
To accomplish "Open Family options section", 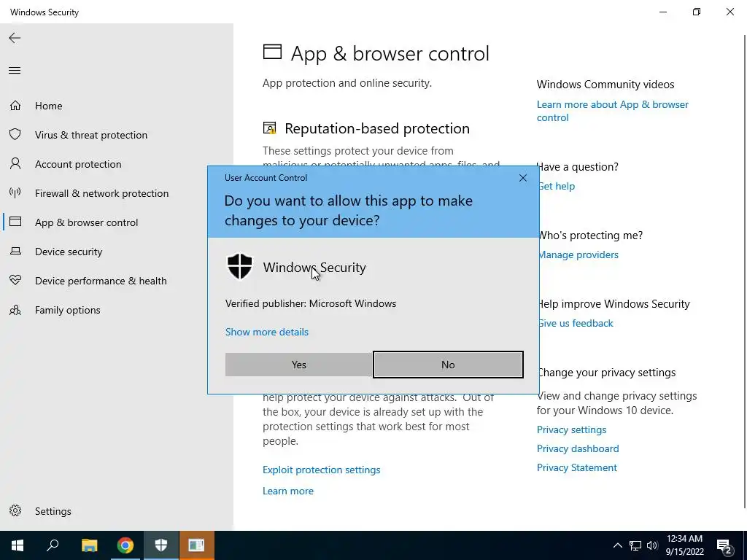I will coord(68,310).
